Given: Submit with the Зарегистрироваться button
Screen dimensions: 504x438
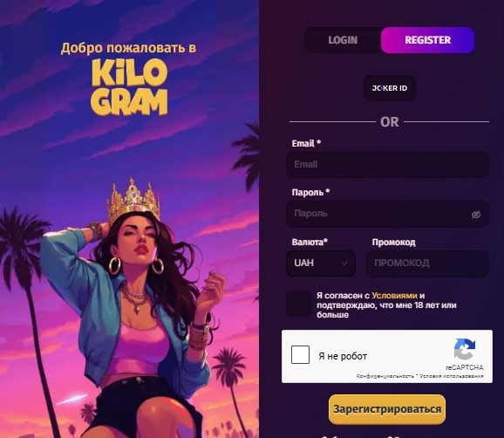Looking at the screenshot, I should click(x=387, y=409).
